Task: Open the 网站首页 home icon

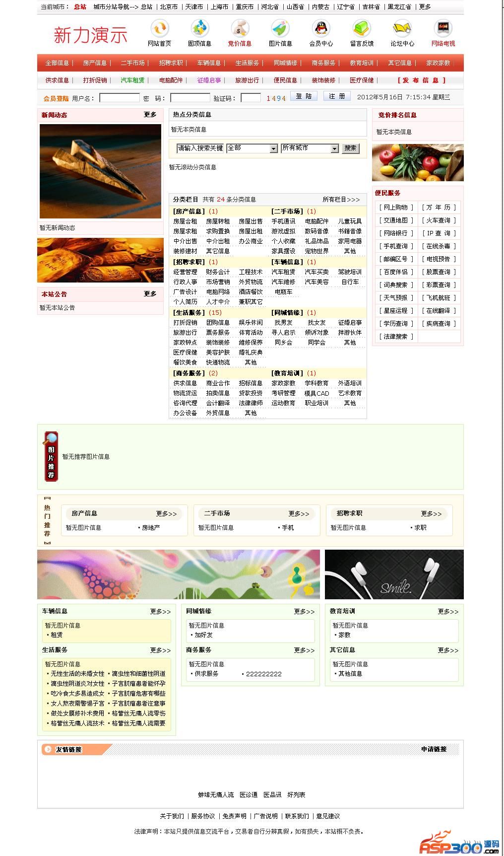Action: tap(159, 28)
